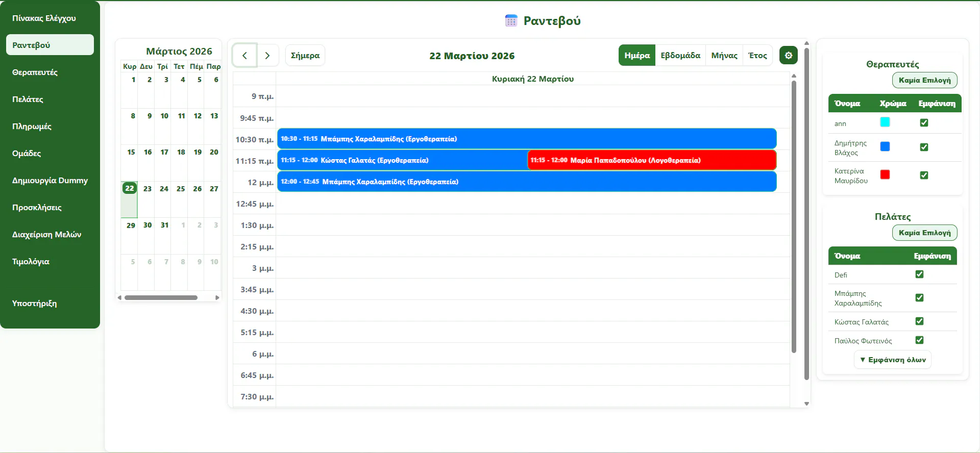Click Καμία Επιλογή under Θεραπευτές
The image size is (980, 453).
[x=924, y=80]
